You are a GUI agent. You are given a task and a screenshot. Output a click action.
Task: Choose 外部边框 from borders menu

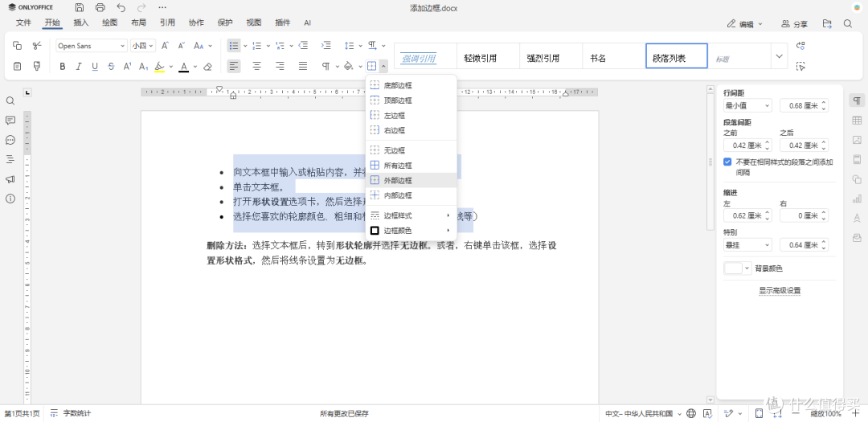coord(411,181)
